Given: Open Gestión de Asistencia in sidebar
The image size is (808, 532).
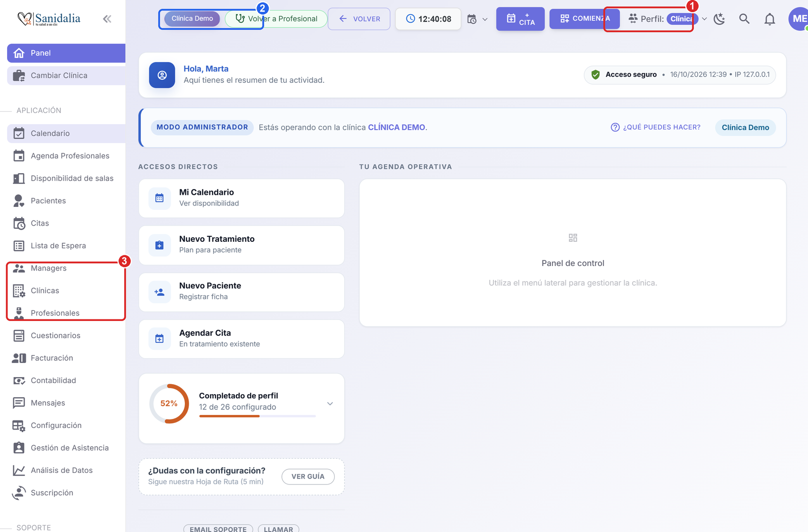Looking at the screenshot, I should (x=66, y=448).
